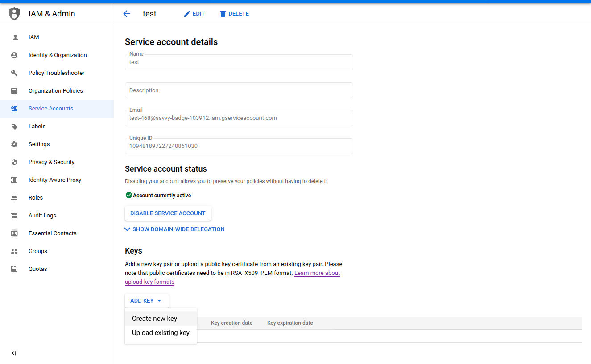Expand Show Domain-Wide Delegation section
The width and height of the screenshot is (591, 364).
(x=175, y=229)
